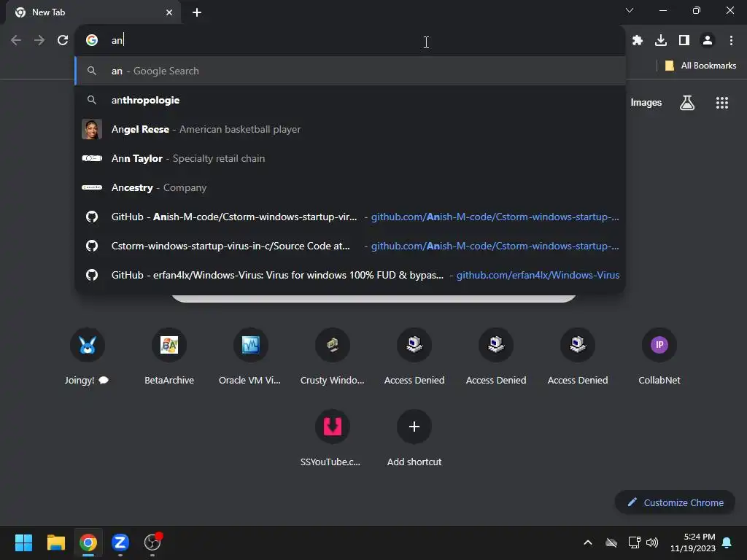This screenshot has width=747, height=560.
Task: Select the anthropologie suggestion
Action: [351, 100]
